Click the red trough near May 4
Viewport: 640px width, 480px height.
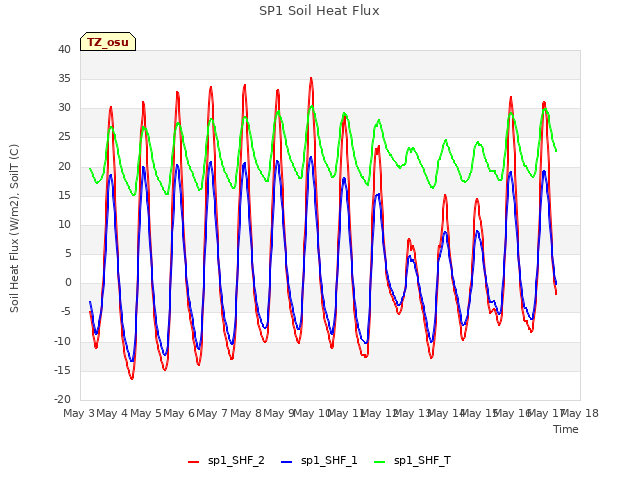coord(132,378)
